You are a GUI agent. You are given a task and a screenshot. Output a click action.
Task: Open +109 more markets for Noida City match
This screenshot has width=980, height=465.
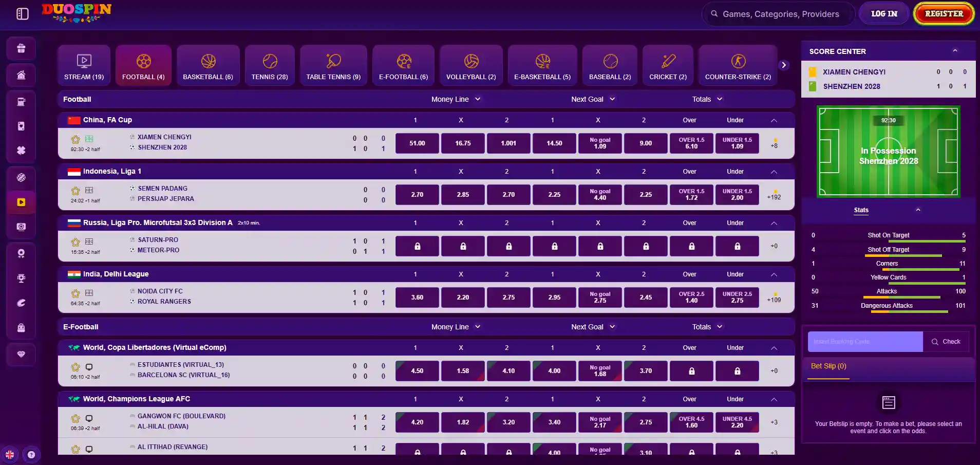pos(774,300)
